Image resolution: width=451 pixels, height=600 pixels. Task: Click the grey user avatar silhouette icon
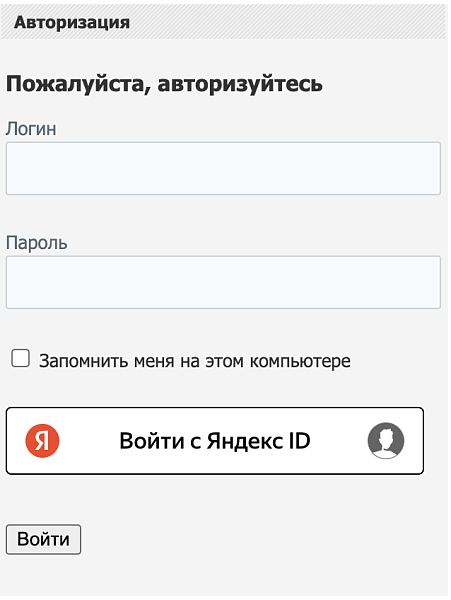point(386,441)
